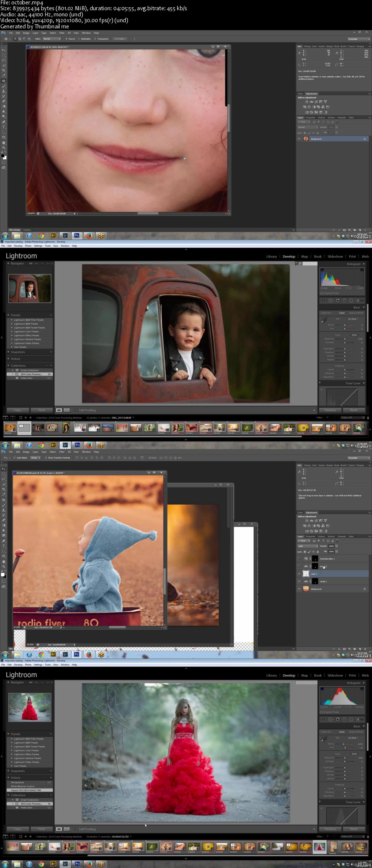Switch to Channels tab in baby-photo Photoshop frame
Viewport: 372px width, 868px height.
pyautogui.click(x=341, y=536)
